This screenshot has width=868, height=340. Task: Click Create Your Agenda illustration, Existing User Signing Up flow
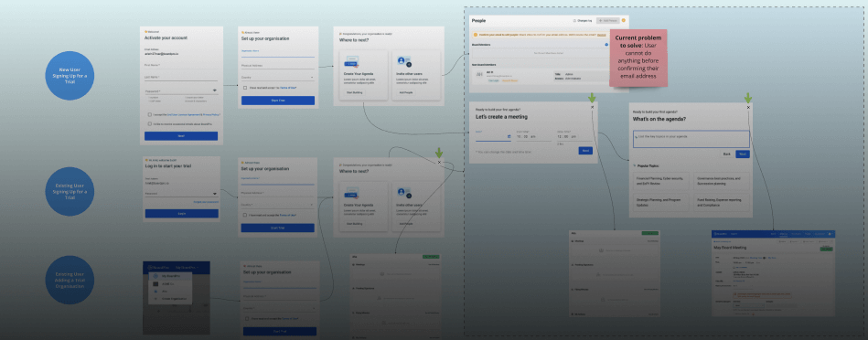(351, 192)
